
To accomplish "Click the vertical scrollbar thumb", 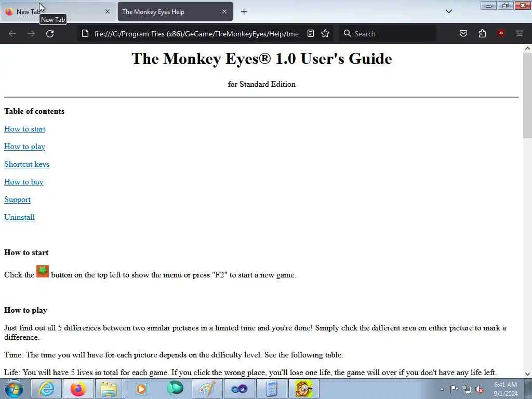I will 527,95.
